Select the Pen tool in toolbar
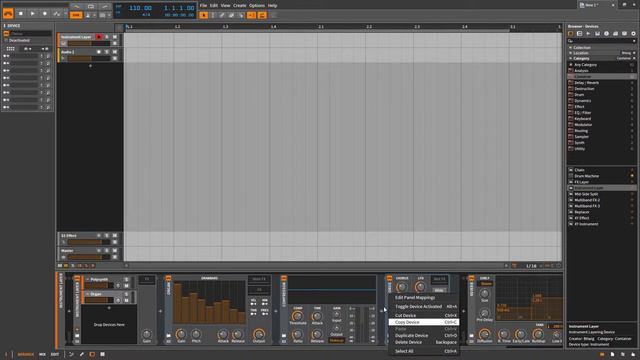 click(x=222, y=15)
